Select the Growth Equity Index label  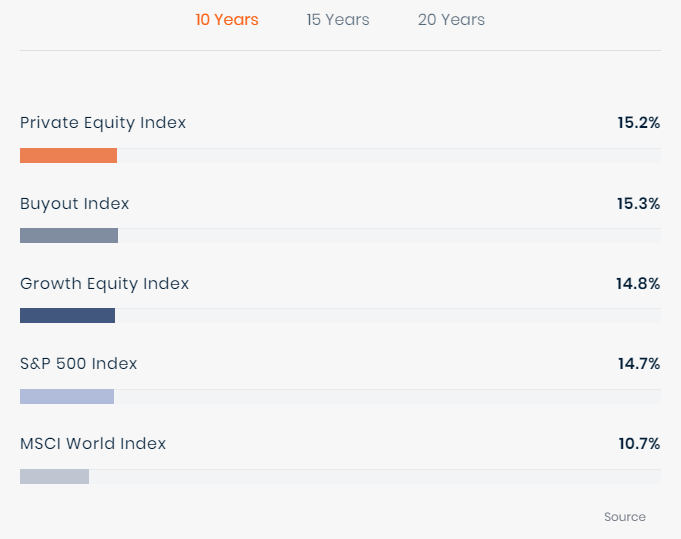tap(105, 284)
